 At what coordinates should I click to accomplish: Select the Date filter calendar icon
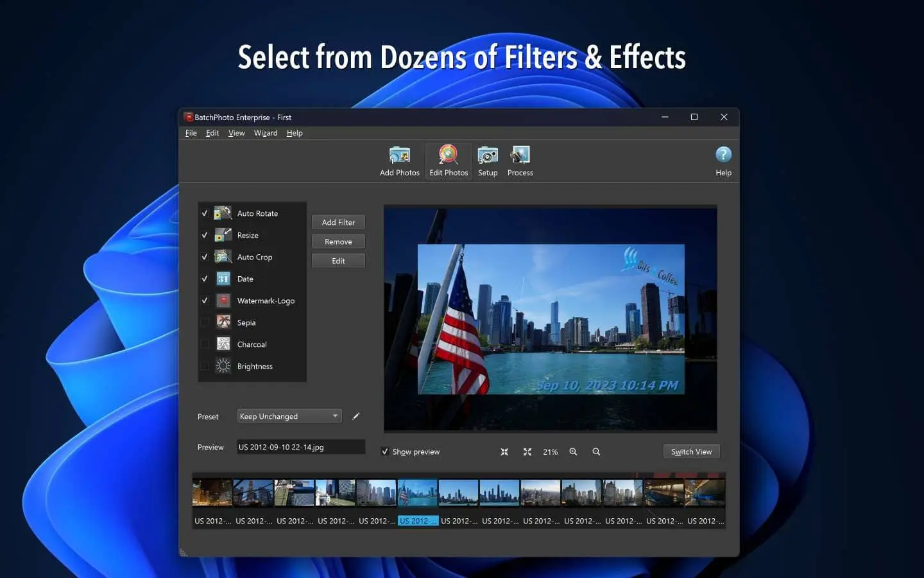(x=223, y=279)
